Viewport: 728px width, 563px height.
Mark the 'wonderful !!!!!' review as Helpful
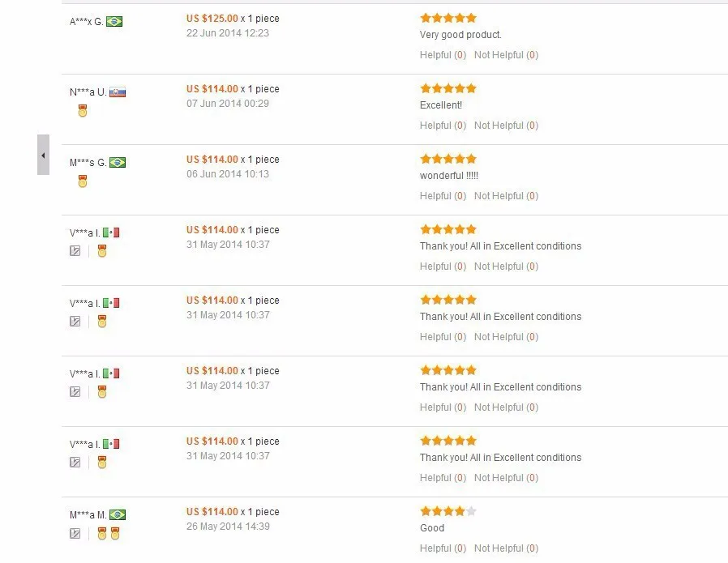click(443, 196)
